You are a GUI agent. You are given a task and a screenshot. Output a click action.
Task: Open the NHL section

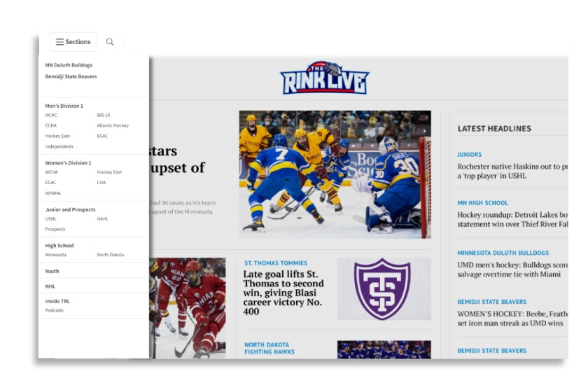[50, 286]
